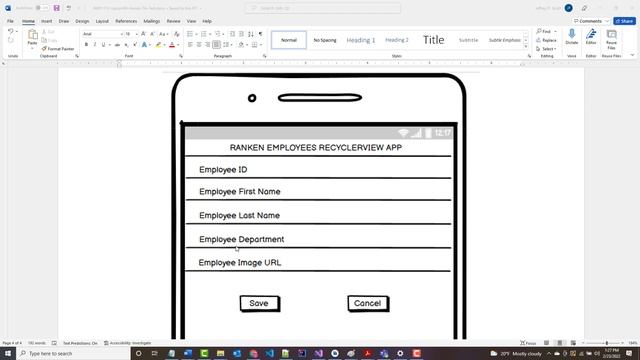This screenshot has width=640, height=360.
Task: Click the Undo arrow in the ribbon
Action: [x=11, y=31]
